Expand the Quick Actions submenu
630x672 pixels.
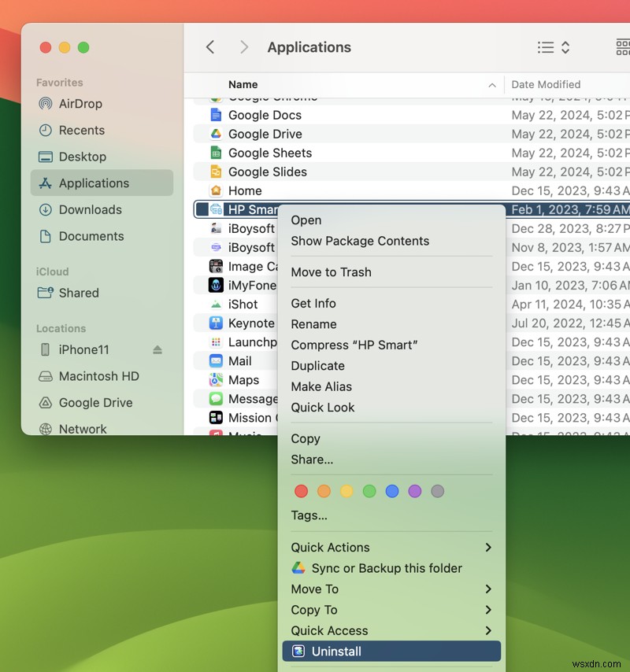(x=391, y=548)
